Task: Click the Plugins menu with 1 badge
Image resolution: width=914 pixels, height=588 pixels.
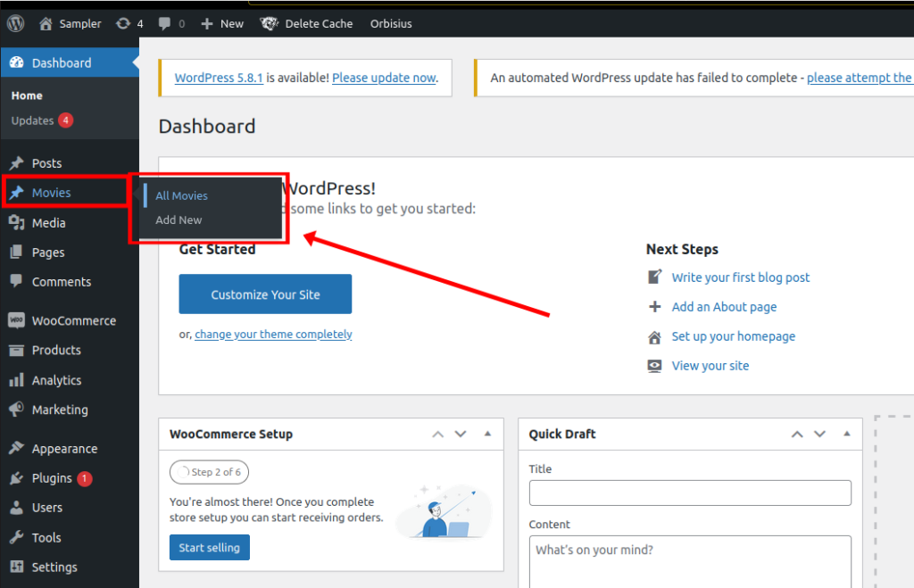Action: (x=70, y=478)
